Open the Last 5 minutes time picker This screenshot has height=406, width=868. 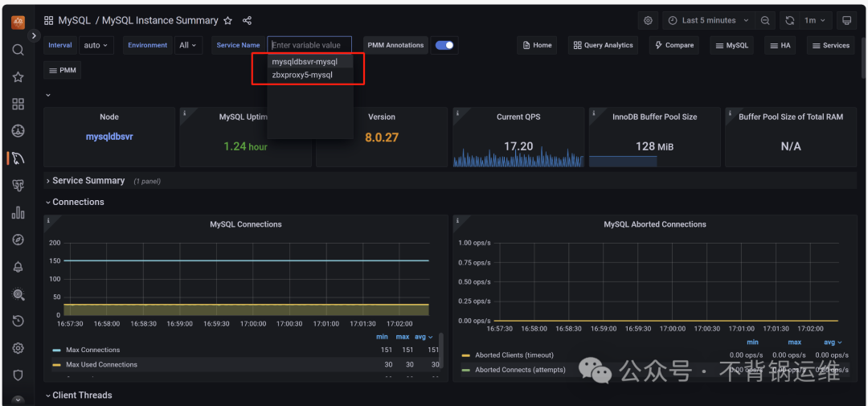708,20
